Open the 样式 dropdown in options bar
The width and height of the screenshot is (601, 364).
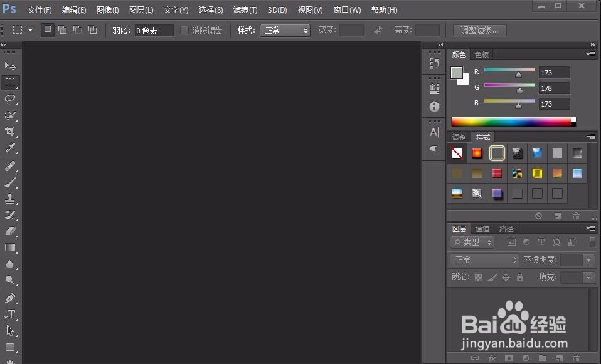point(285,29)
